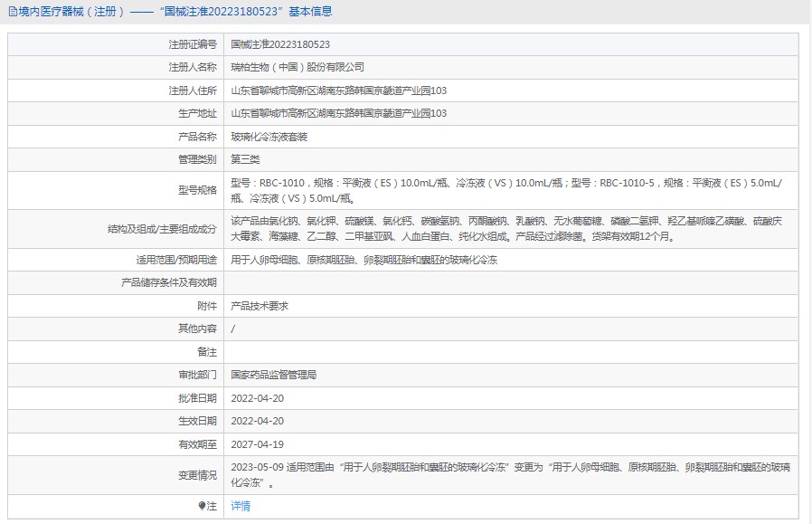Click the management category value 第三类
812x524 pixels.
pyautogui.click(x=245, y=159)
